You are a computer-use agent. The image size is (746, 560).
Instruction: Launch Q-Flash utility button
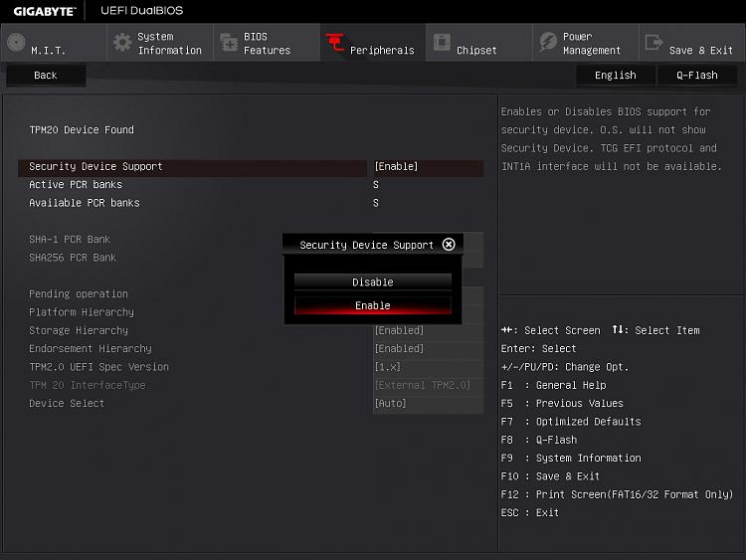coord(697,76)
